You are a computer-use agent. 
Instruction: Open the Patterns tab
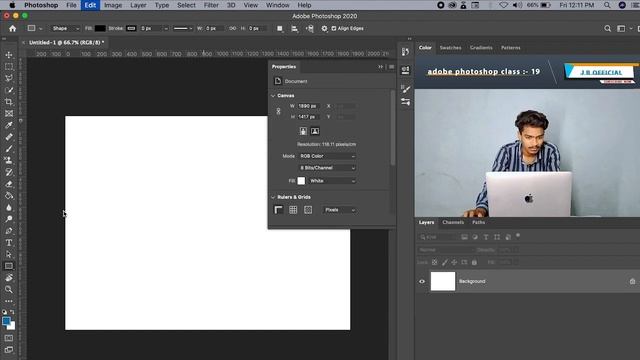(511, 48)
